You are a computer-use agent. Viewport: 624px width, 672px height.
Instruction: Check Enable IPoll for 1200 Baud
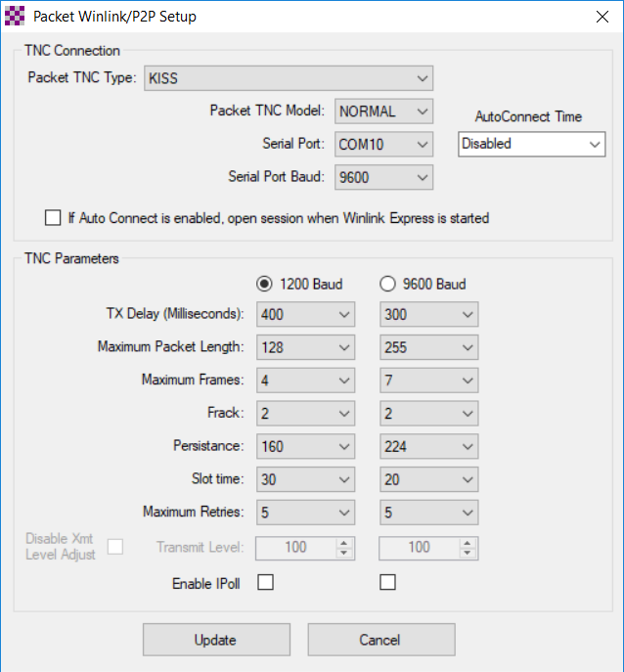tap(264, 583)
